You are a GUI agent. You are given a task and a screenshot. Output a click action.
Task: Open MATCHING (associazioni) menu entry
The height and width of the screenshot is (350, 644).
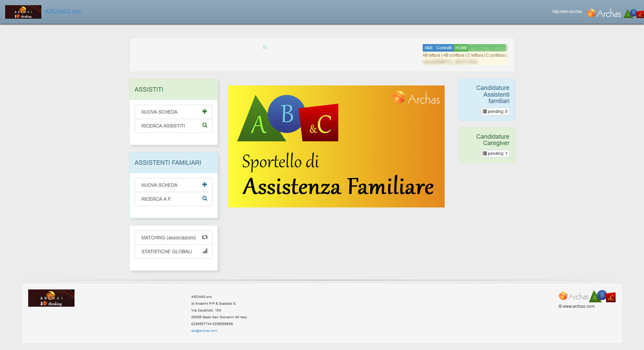tap(168, 237)
